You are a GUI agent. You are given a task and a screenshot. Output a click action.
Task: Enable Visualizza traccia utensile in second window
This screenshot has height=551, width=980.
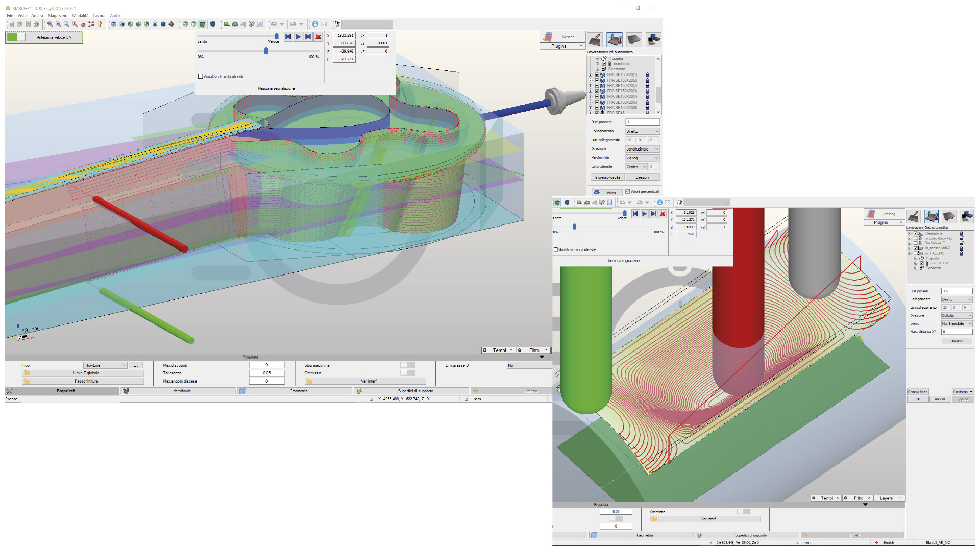pos(556,250)
